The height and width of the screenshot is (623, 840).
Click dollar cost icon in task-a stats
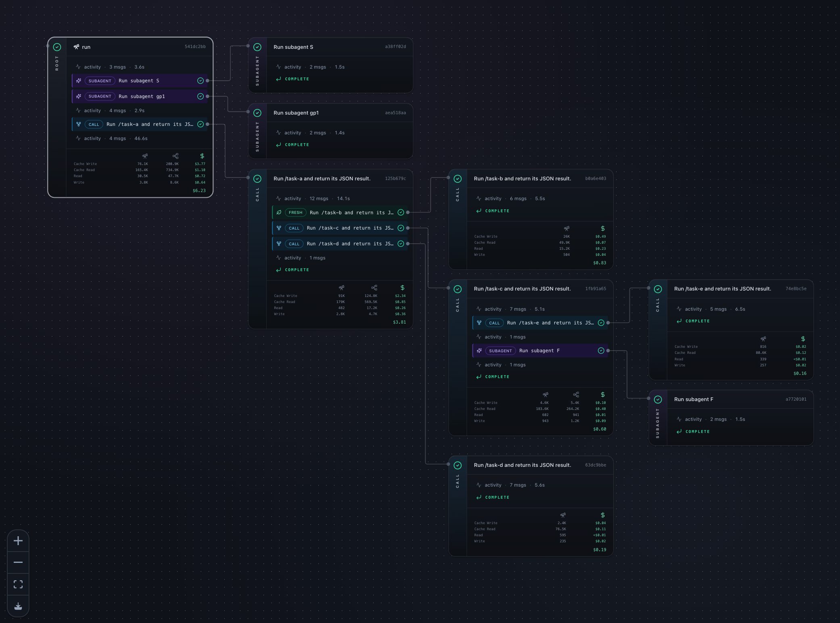(402, 288)
